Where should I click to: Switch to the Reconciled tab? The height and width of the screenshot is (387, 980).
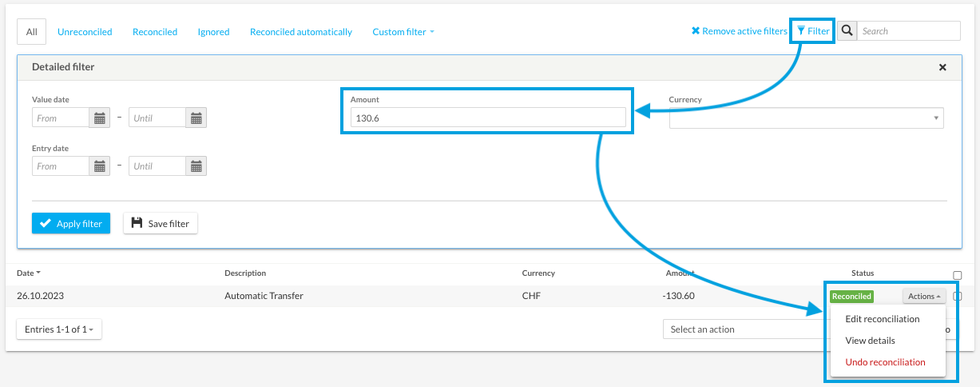click(x=155, y=32)
